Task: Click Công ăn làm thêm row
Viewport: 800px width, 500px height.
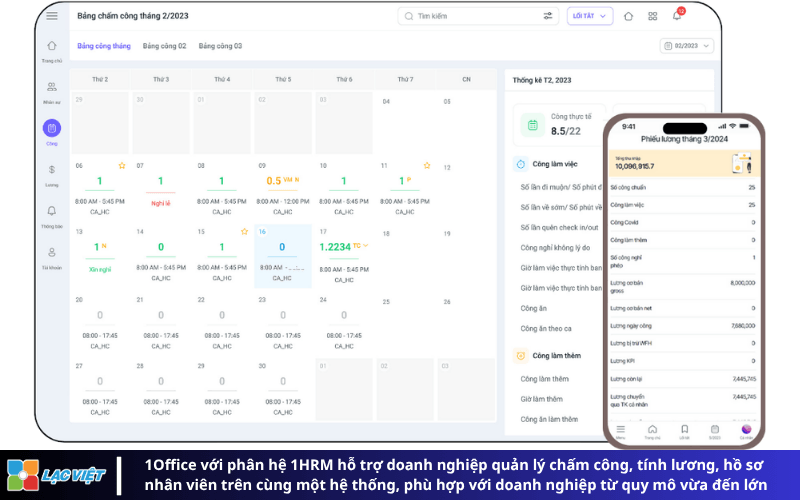Action: (549, 419)
